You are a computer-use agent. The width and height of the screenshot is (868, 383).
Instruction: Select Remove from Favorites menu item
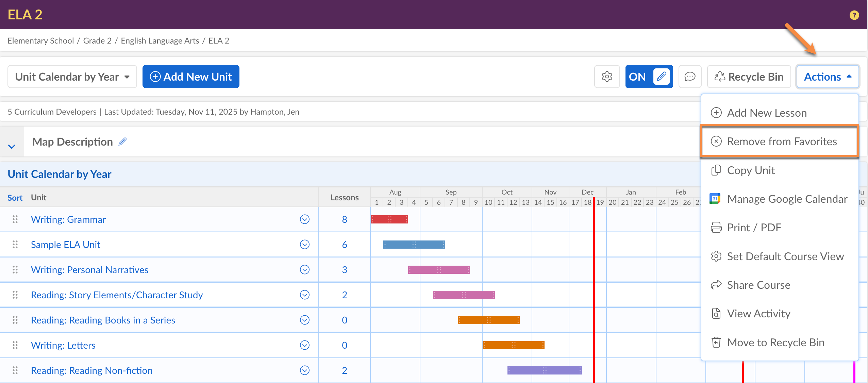(x=782, y=141)
